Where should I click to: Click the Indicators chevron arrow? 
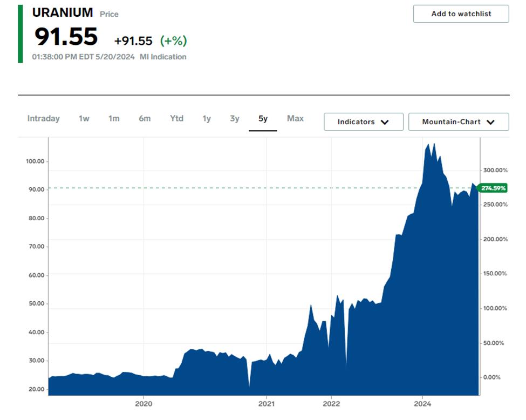click(385, 122)
